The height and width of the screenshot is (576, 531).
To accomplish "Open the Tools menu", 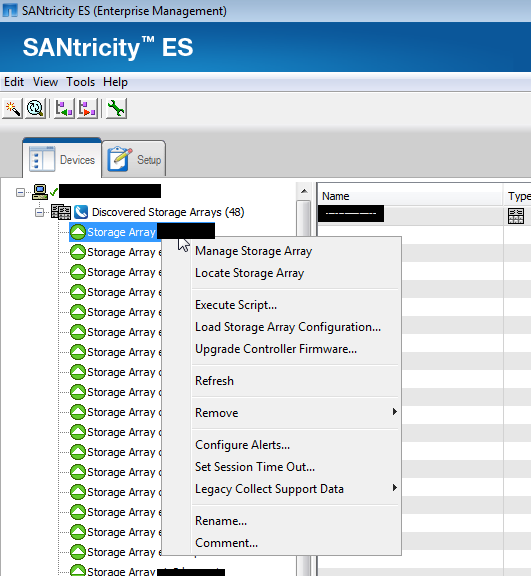I will [80, 82].
